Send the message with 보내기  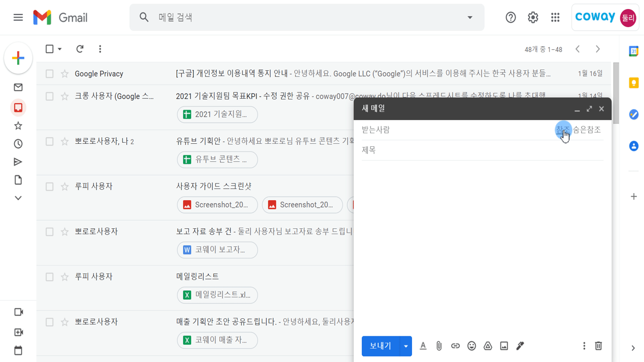pyautogui.click(x=380, y=346)
